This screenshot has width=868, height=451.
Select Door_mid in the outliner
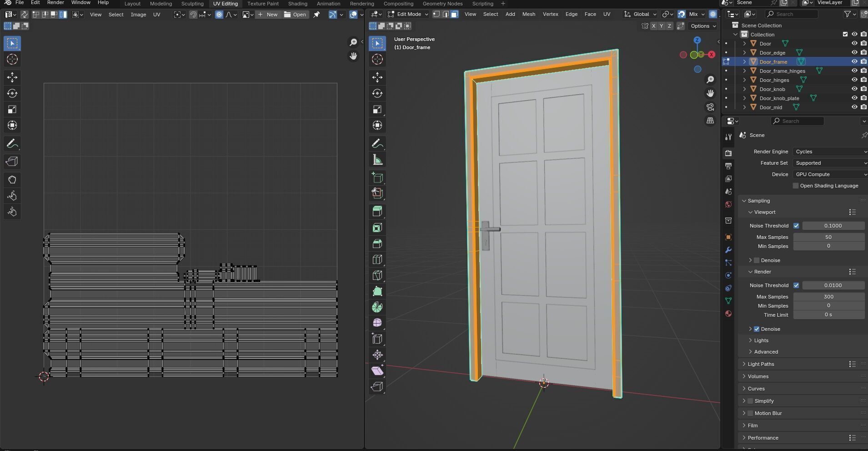[x=771, y=107]
